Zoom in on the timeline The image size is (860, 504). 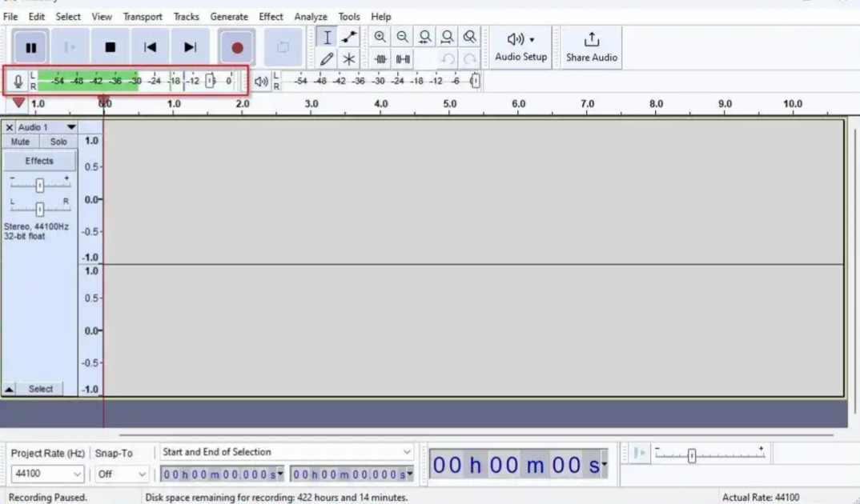click(x=380, y=37)
